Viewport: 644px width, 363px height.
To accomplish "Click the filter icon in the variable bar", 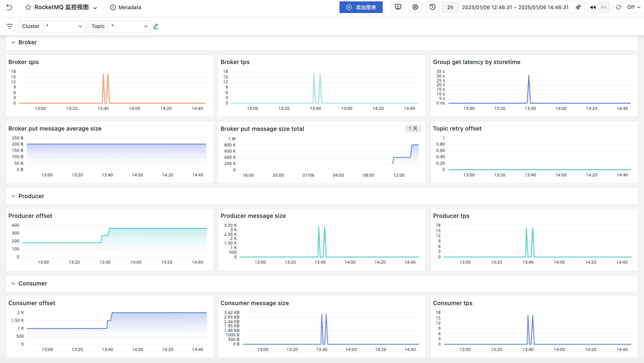I will click(10, 26).
